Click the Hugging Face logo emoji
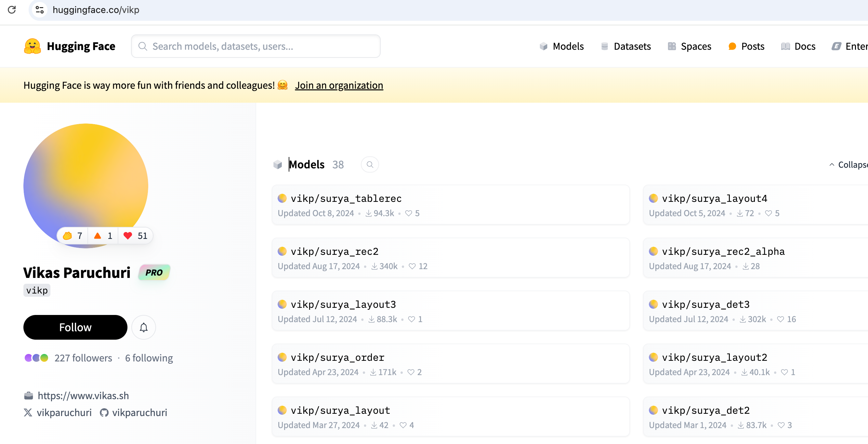Viewport: 868px width, 444px height. [x=33, y=46]
